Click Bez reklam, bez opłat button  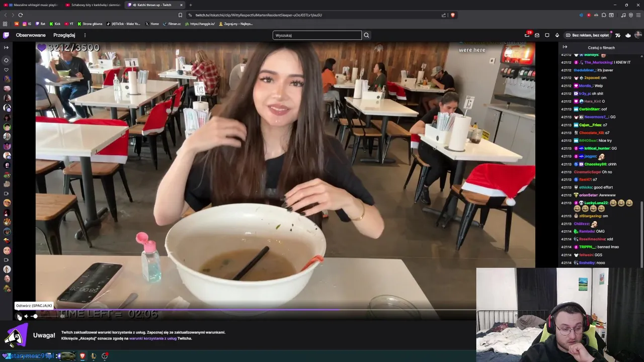click(x=587, y=35)
